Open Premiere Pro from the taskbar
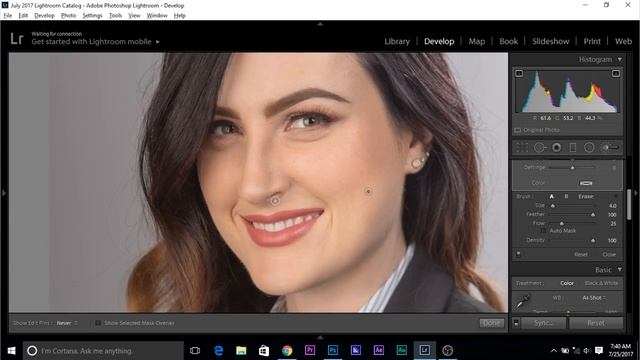 [310, 351]
